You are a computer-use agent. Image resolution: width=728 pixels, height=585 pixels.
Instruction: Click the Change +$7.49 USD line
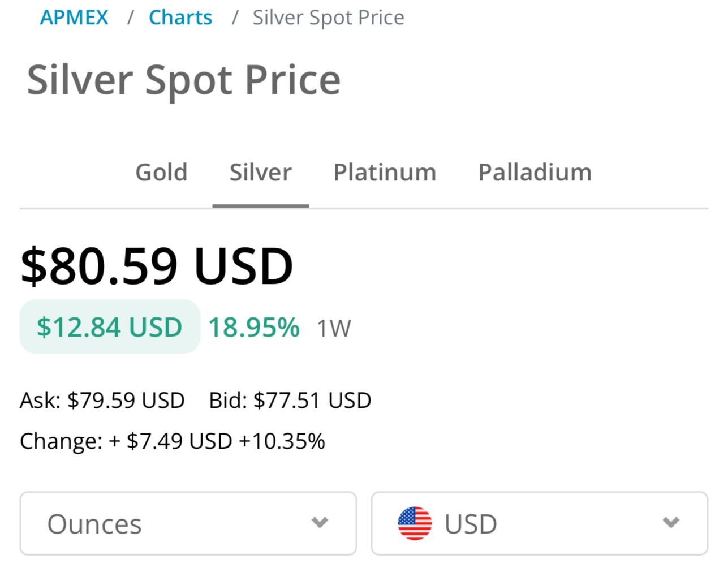(173, 441)
